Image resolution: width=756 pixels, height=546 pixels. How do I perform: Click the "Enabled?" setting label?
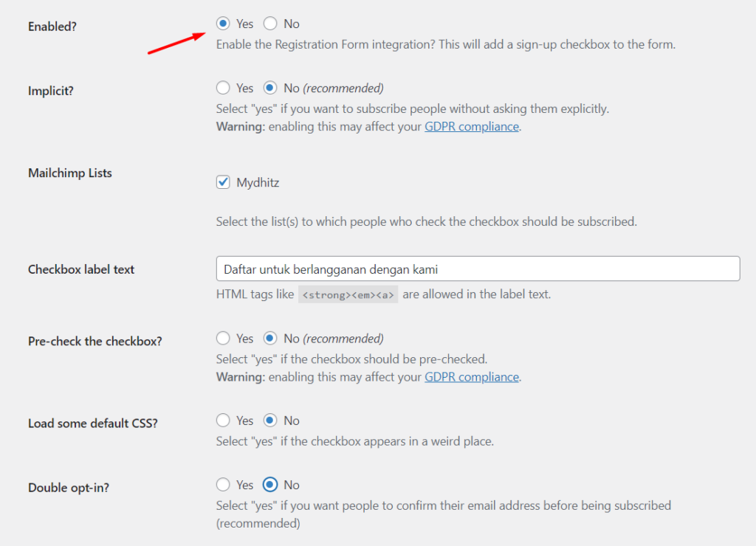(x=52, y=26)
